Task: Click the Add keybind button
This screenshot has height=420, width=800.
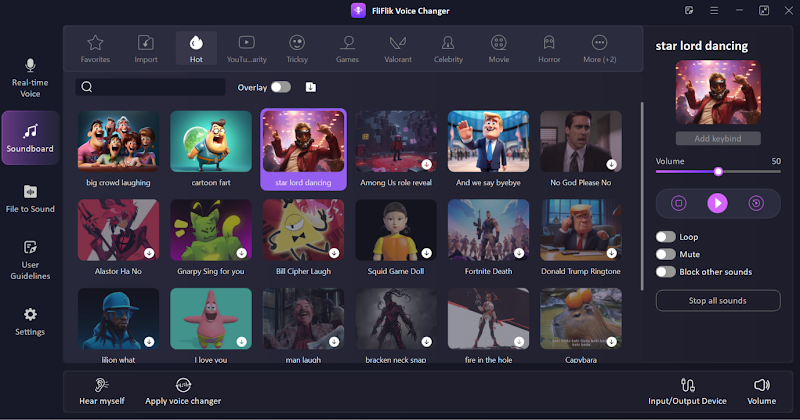Action: pos(718,138)
